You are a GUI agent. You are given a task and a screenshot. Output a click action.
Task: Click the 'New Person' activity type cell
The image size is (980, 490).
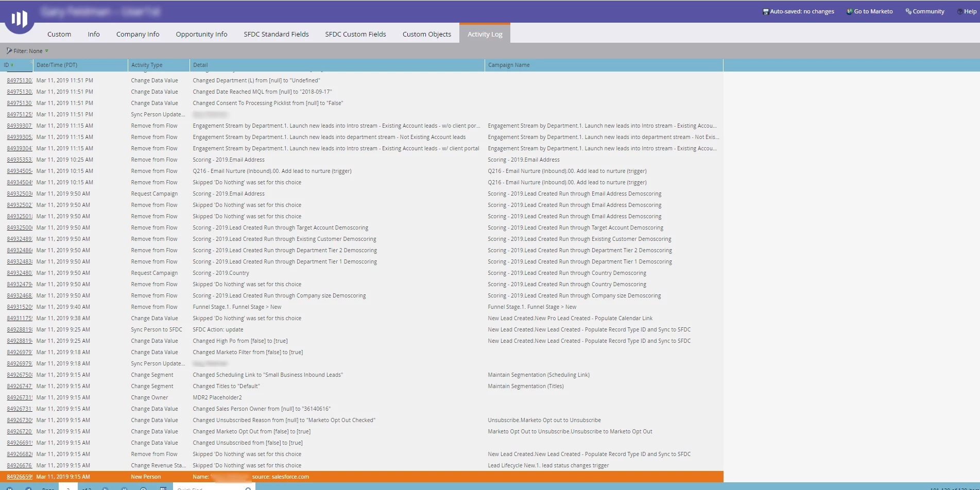pos(146,477)
